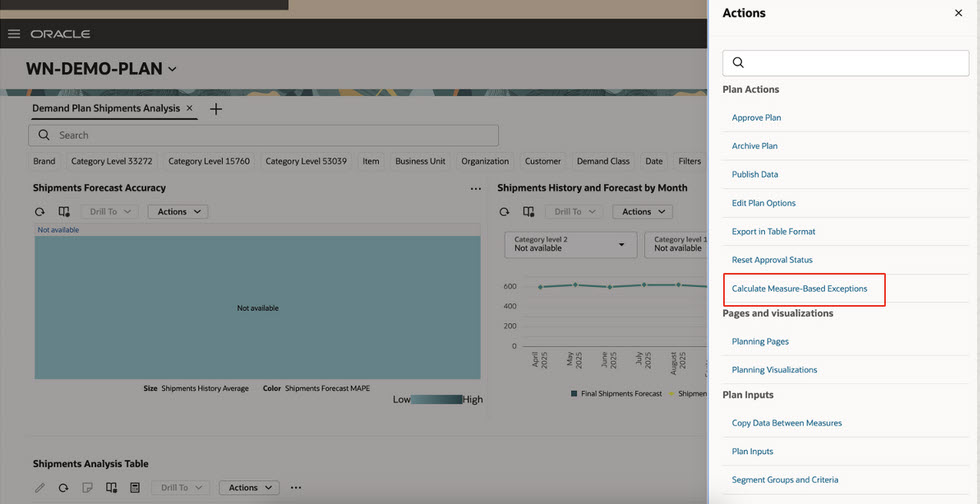Image resolution: width=980 pixels, height=504 pixels.
Task: Click the May 2025 data point on chart
Action: (575, 285)
